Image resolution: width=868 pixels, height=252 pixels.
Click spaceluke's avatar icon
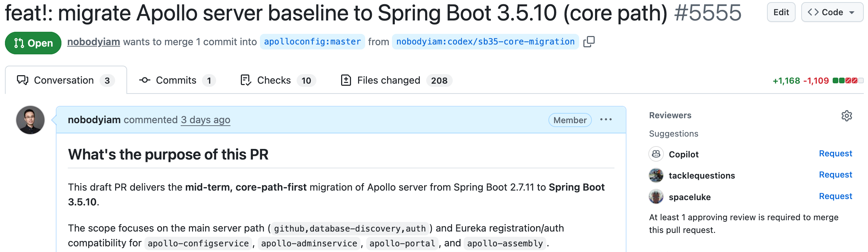[x=656, y=197]
